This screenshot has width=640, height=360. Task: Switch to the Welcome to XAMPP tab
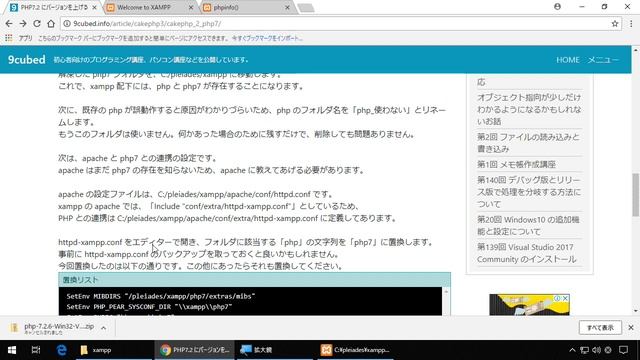coord(149,7)
